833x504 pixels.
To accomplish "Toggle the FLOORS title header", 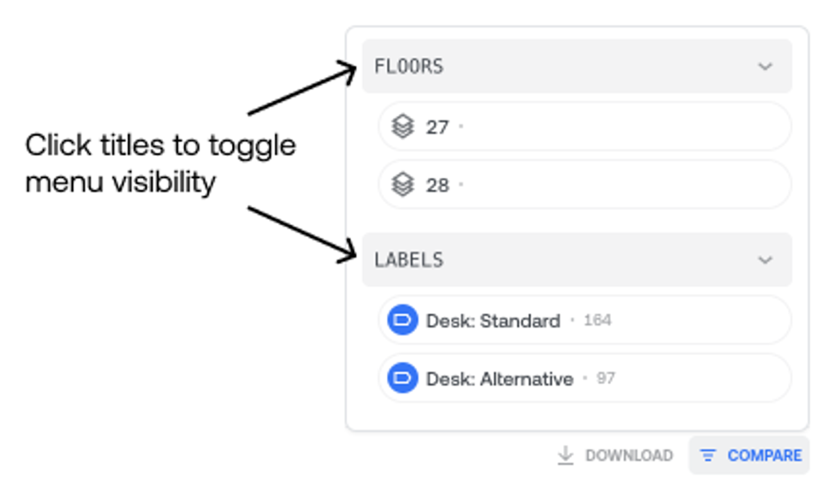I will click(x=577, y=66).
